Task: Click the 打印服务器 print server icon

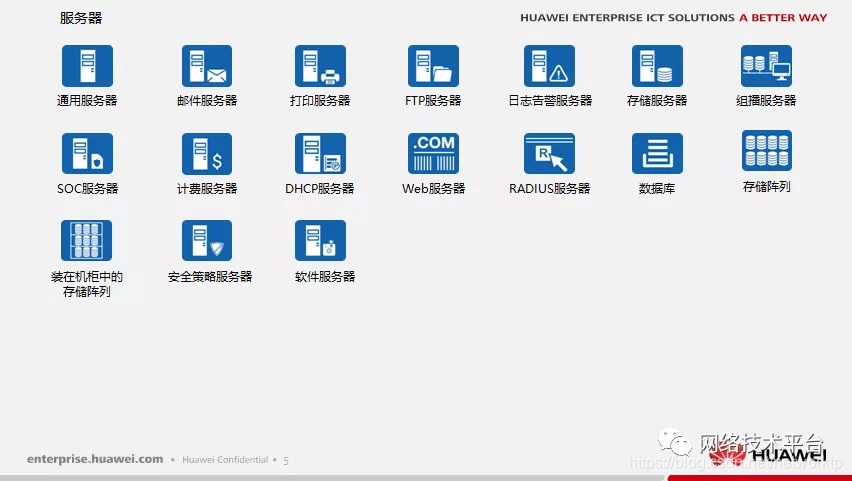Action: click(320, 66)
